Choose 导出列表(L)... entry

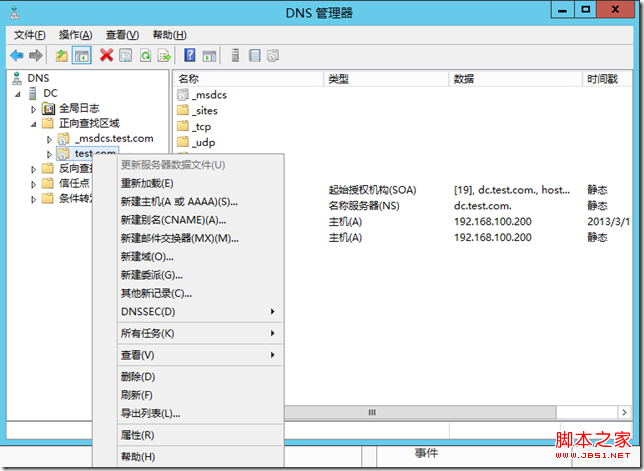click(200, 414)
